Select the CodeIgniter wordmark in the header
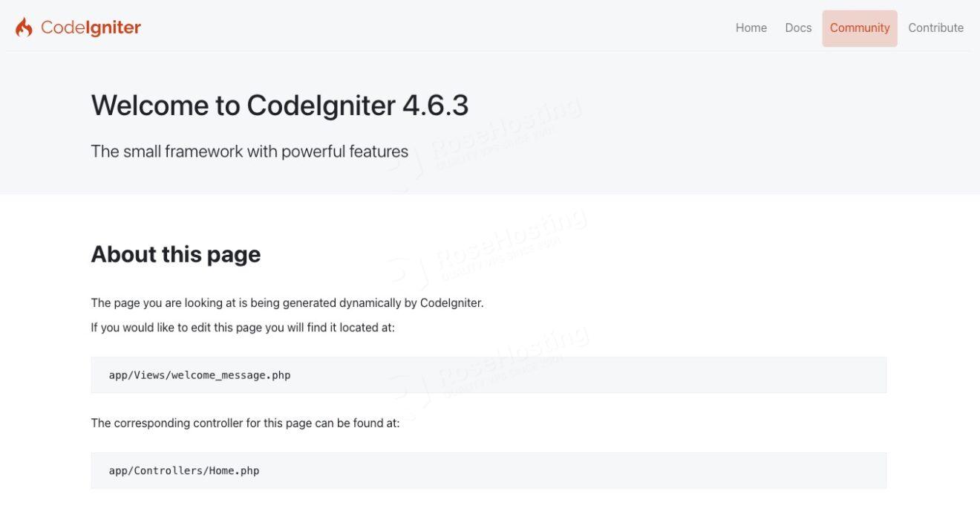The height and width of the screenshot is (509, 980). 91,27
